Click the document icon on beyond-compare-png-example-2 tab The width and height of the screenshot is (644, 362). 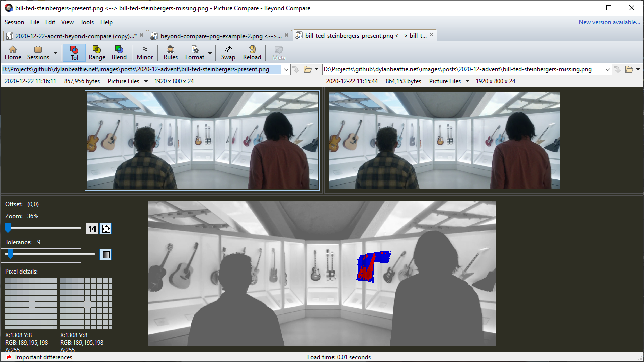[x=155, y=36]
